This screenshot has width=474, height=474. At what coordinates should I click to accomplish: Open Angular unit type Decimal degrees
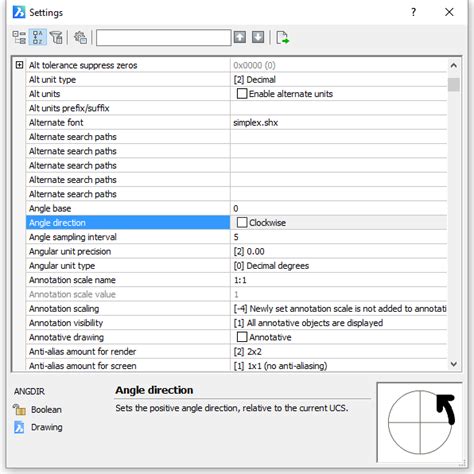[338, 265]
